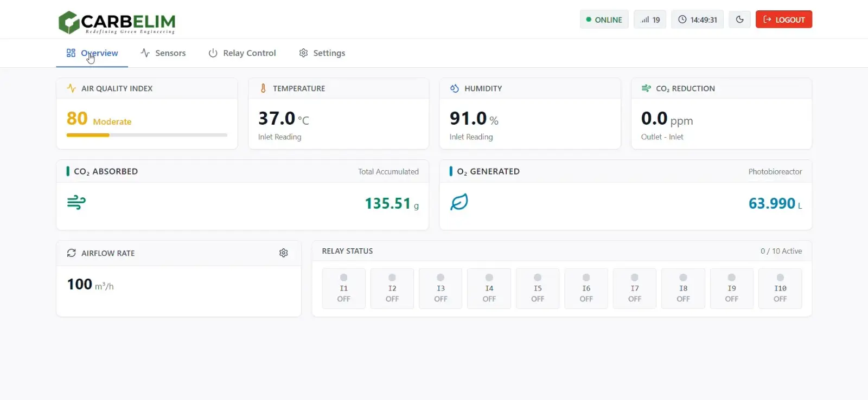Viewport: 868px width, 400px height.
Task: Click the air quality index pulse icon
Action: pyautogui.click(x=71, y=88)
